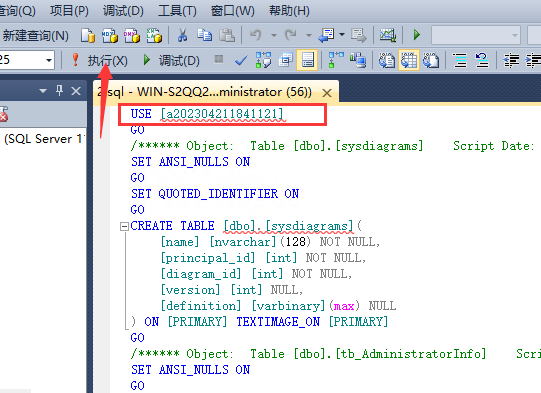Switch output to results to file
541x393 pixels.
[431, 60]
